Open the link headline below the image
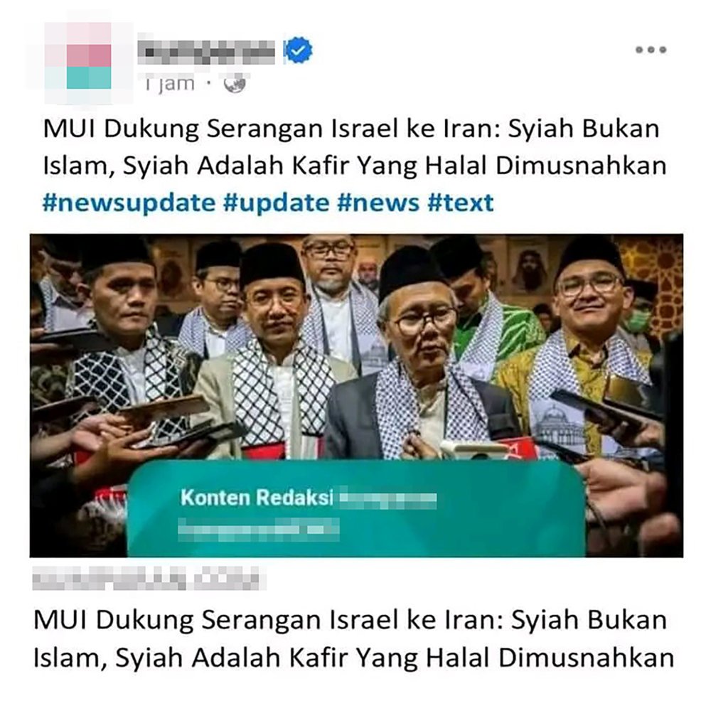Viewport: 728px width, 723px height. pos(353,638)
